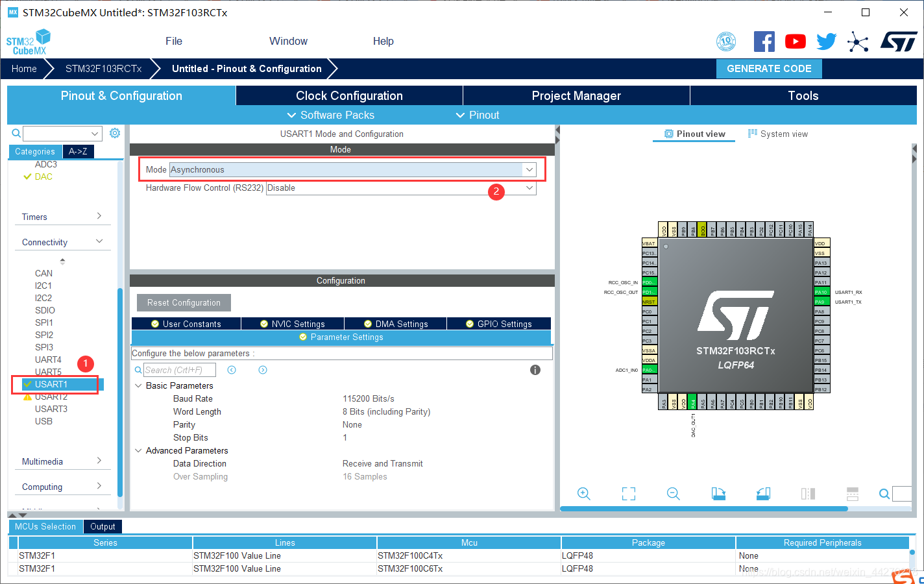Open the peripheral search combo box
The height and width of the screenshot is (584, 924).
pos(62,134)
